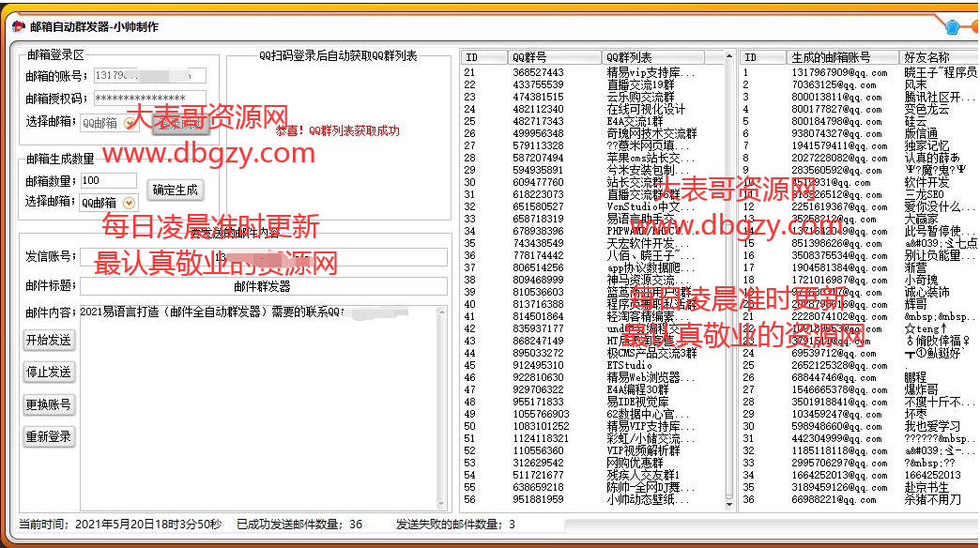
Task: Click the 开始发送 button
Action: (49, 342)
